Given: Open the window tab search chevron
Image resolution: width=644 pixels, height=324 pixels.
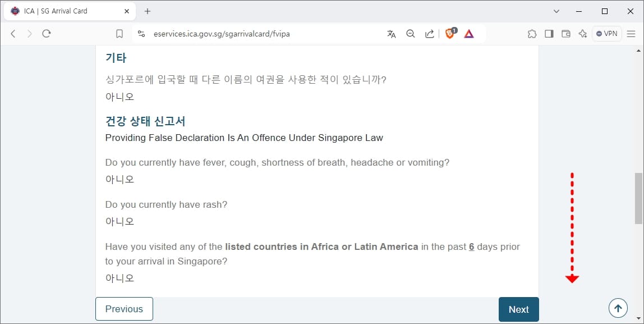Looking at the screenshot, I should tap(556, 11).
